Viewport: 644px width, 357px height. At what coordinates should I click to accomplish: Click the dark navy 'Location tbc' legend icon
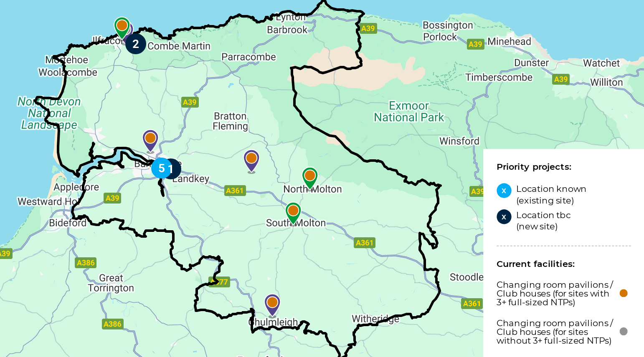click(x=504, y=217)
